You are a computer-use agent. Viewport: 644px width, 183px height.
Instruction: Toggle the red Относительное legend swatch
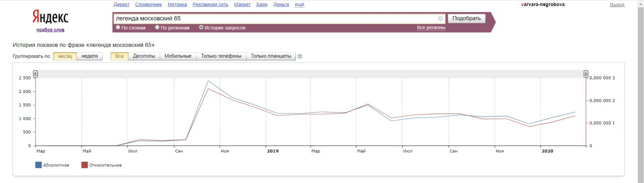(x=85, y=165)
